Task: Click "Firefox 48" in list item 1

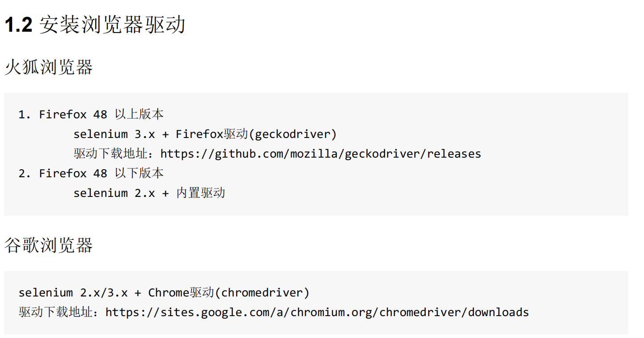Action: pos(73,115)
